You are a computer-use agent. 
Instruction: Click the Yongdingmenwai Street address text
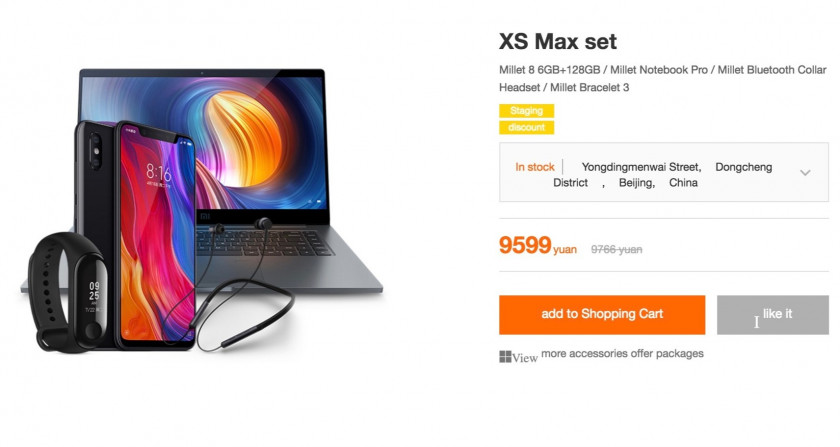coord(641,167)
